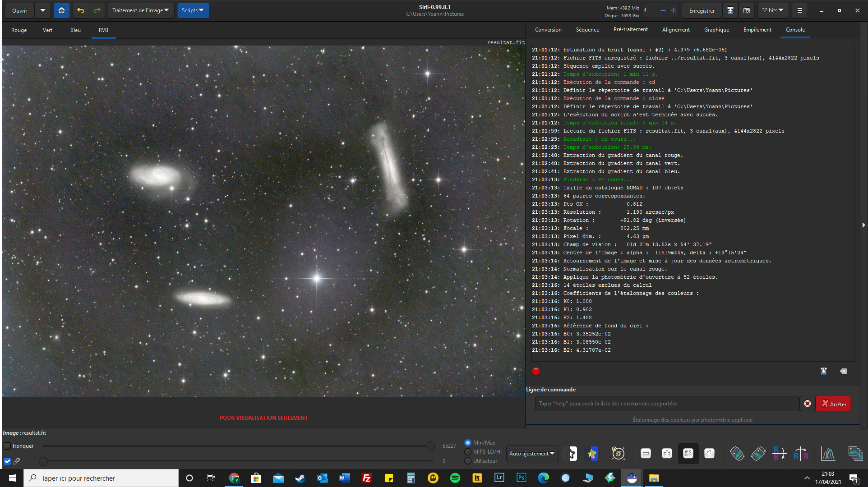Screen dimensions: 868x487
Task: Click the home working directory icon
Action: click(61, 10)
